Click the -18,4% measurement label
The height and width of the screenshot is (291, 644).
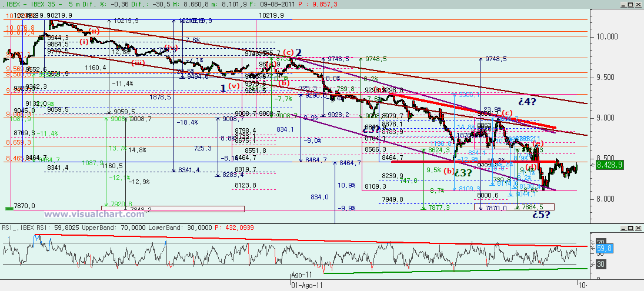187,122
